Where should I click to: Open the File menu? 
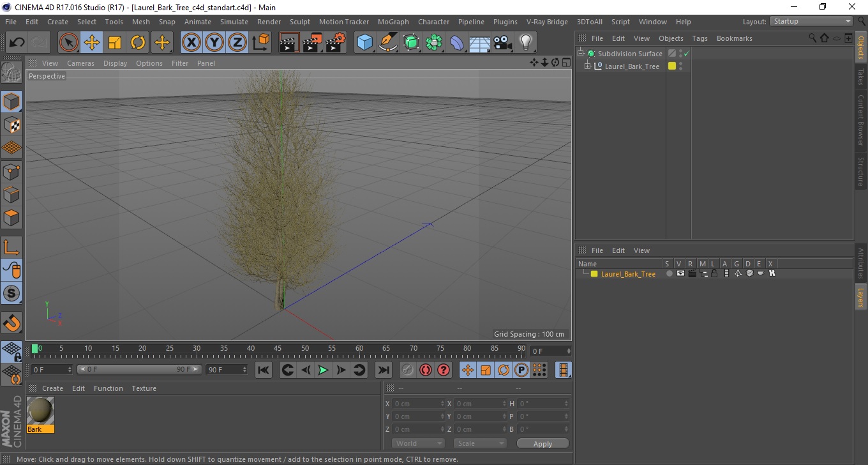point(11,22)
